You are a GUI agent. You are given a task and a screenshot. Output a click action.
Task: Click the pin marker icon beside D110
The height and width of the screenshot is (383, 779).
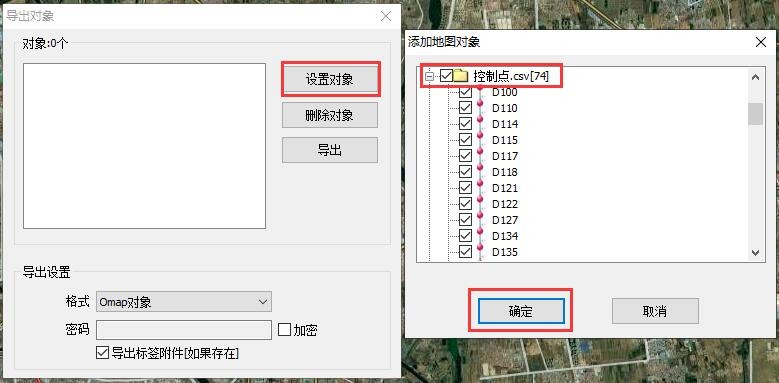480,108
